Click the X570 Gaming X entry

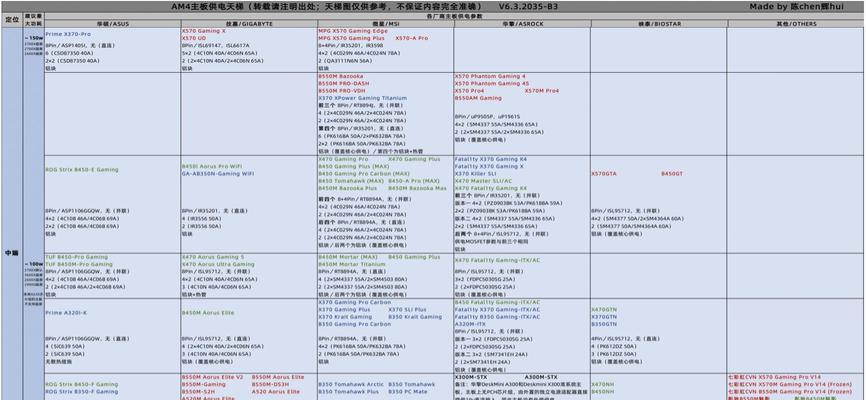pyautogui.click(x=204, y=31)
